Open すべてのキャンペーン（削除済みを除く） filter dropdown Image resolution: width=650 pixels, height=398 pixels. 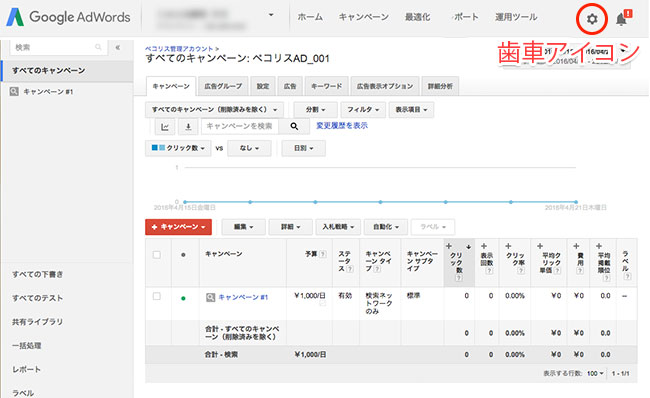click(x=214, y=110)
